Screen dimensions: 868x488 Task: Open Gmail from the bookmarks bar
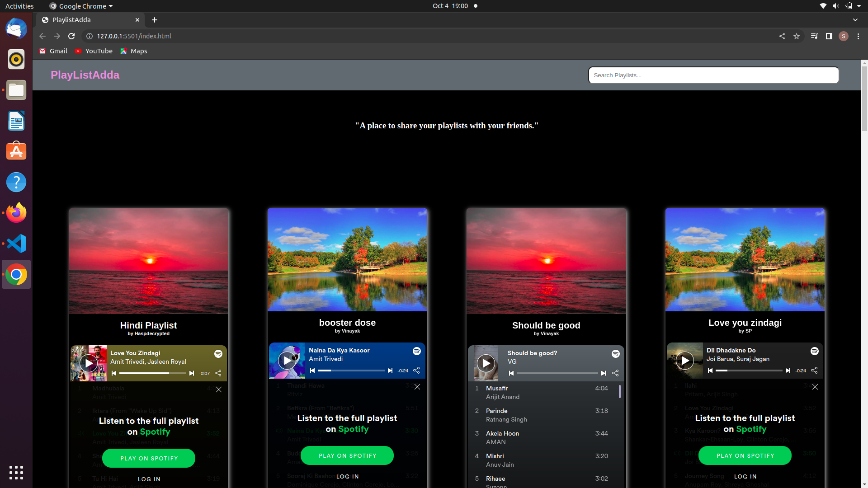[52, 51]
